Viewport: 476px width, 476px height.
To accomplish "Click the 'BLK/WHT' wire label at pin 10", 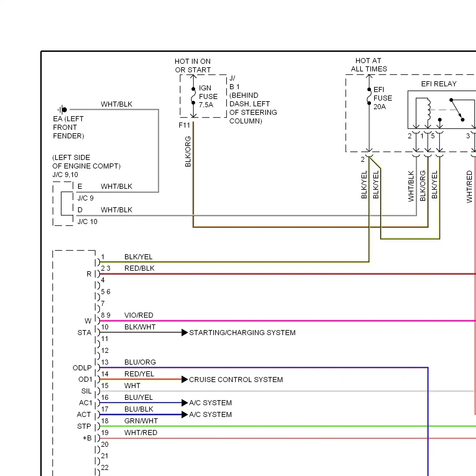I will pyautogui.click(x=140, y=327).
